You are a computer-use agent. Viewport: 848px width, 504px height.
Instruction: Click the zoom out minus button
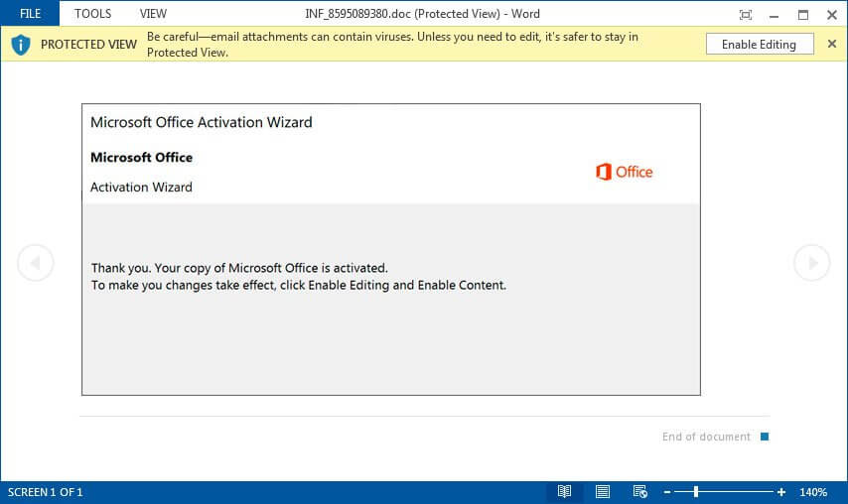[x=667, y=491]
